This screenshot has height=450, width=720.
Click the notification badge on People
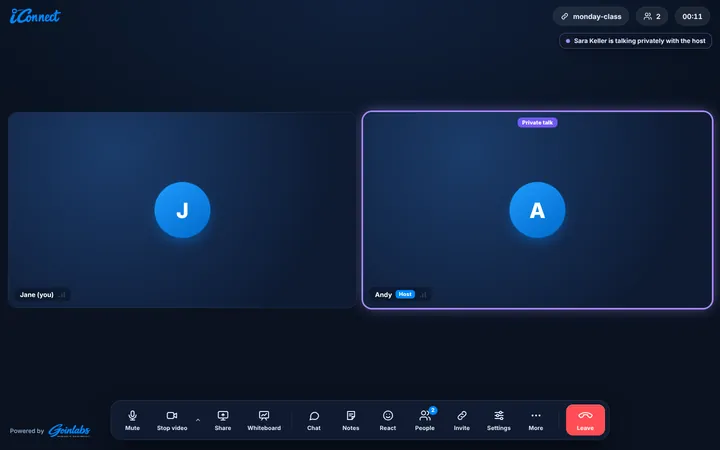coord(433,410)
